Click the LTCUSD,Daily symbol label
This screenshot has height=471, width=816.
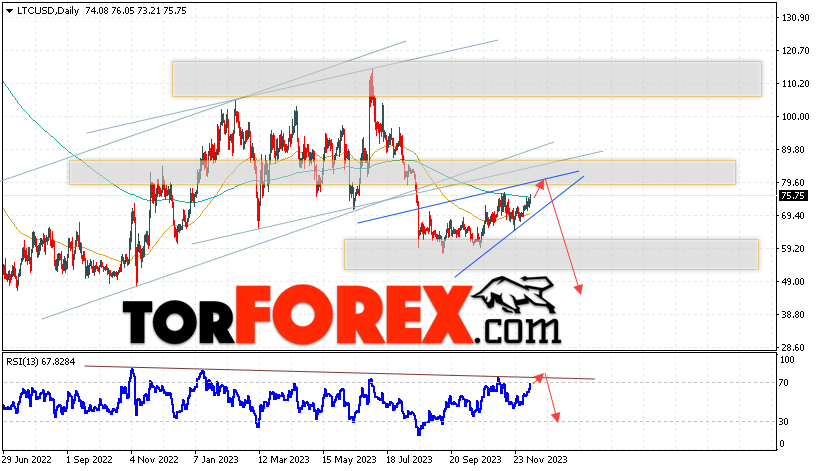(48, 10)
